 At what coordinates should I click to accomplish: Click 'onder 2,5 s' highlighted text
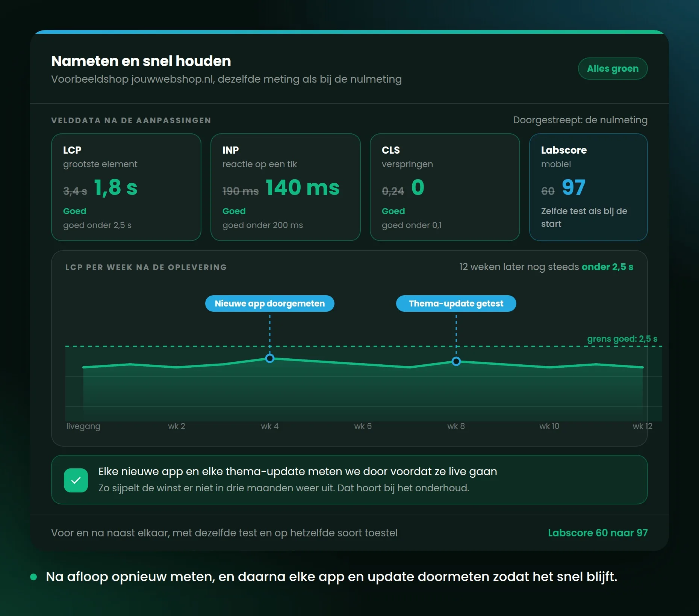[x=607, y=267]
